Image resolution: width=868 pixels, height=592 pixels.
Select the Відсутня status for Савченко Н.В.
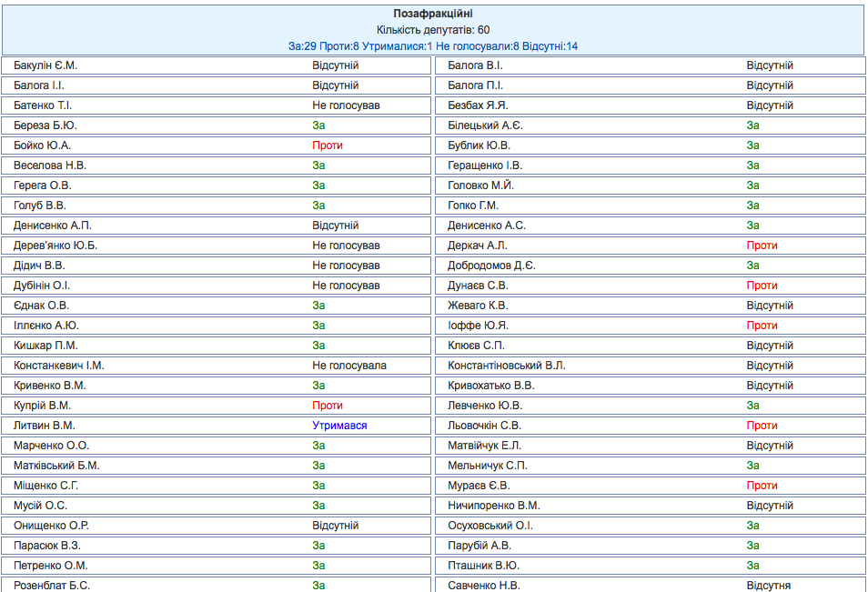click(769, 586)
